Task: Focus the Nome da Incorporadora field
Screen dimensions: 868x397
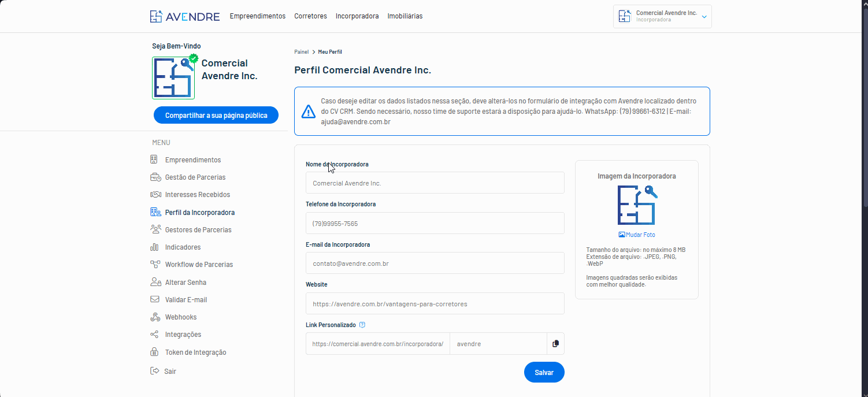Action: click(x=435, y=183)
